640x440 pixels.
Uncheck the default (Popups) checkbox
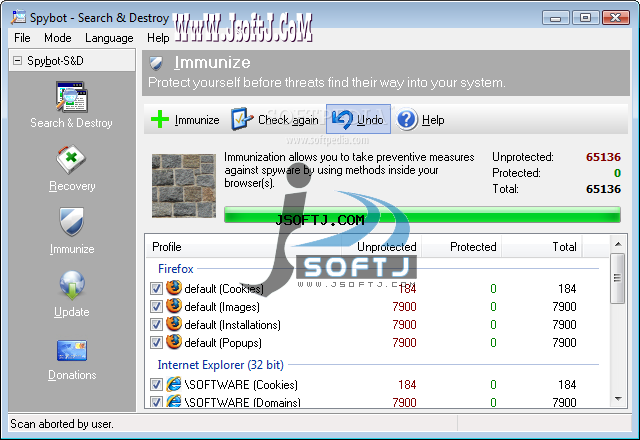click(156, 342)
